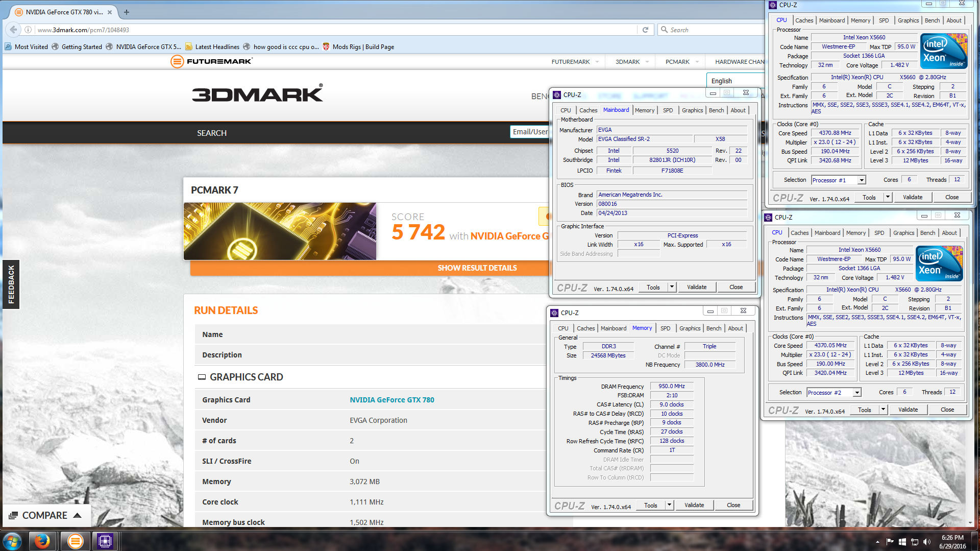Click Validate in Mainboard CPU-Z window
Screen dimensions: 980x551
click(696, 287)
